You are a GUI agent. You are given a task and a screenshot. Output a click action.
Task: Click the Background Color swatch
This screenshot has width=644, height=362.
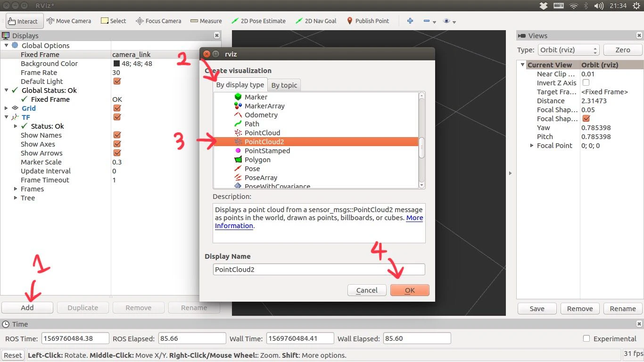116,64
